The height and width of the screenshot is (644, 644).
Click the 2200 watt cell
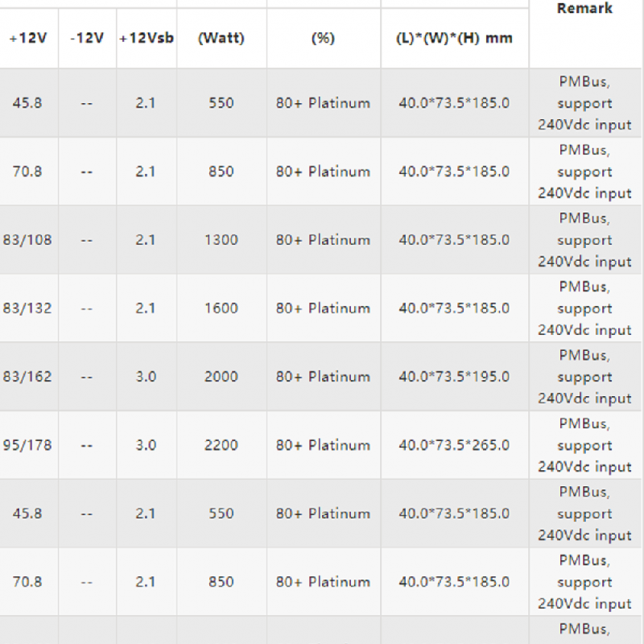pyautogui.click(x=221, y=445)
